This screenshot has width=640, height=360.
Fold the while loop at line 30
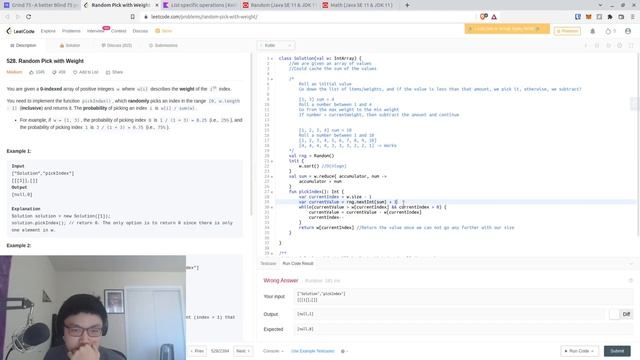pyautogui.click(x=272, y=207)
